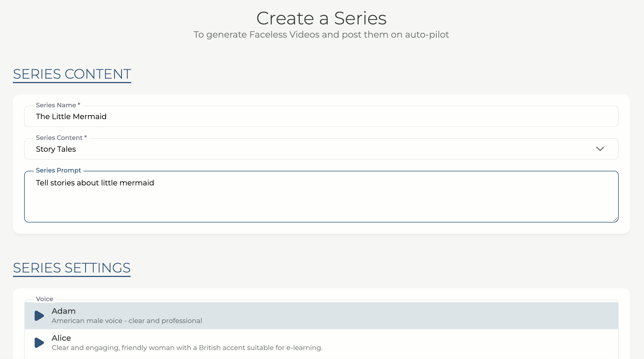Click the 'Tell stories about little mermaid' text

[x=95, y=183]
